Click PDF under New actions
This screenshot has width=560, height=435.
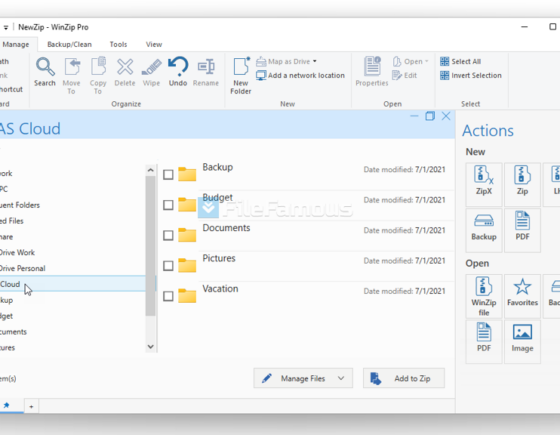click(x=522, y=230)
